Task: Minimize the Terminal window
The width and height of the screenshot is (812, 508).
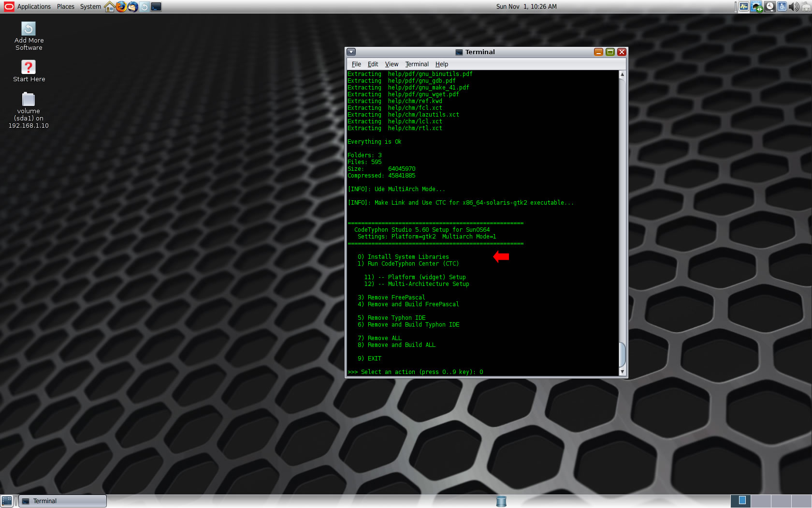Action: (x=598, y=52)
